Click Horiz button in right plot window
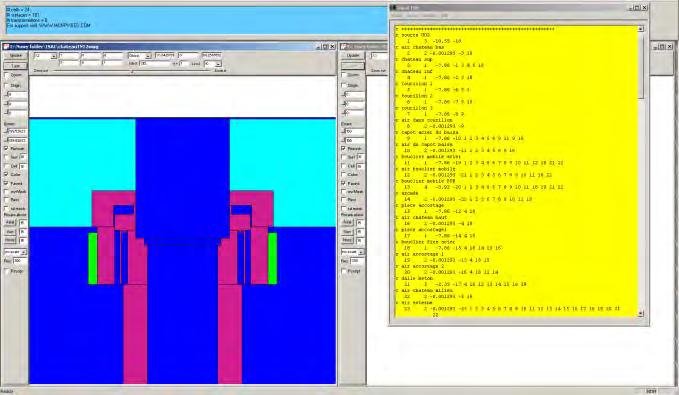Screen dimensions: 679x395 click(348, 240)
